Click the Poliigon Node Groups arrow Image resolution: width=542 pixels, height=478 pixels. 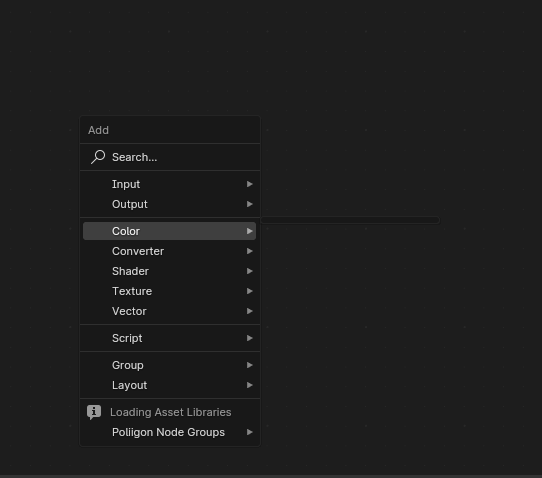[x=250, y=432]
